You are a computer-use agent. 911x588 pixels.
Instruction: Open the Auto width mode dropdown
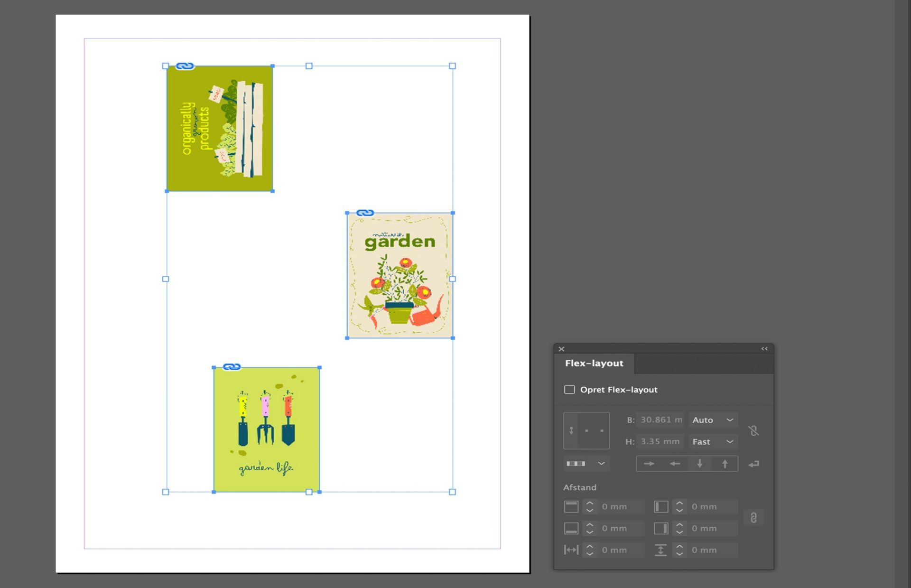coord(713,420)
